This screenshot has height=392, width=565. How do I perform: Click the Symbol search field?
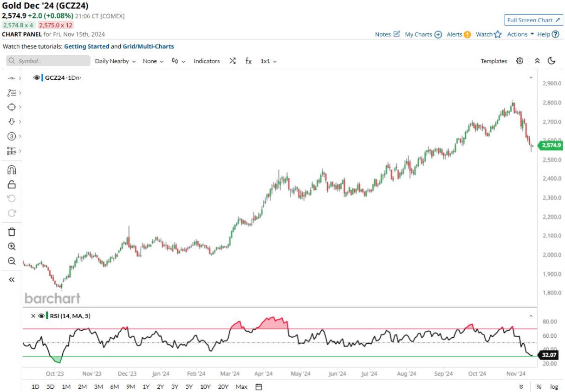click(x=48, y=61)
